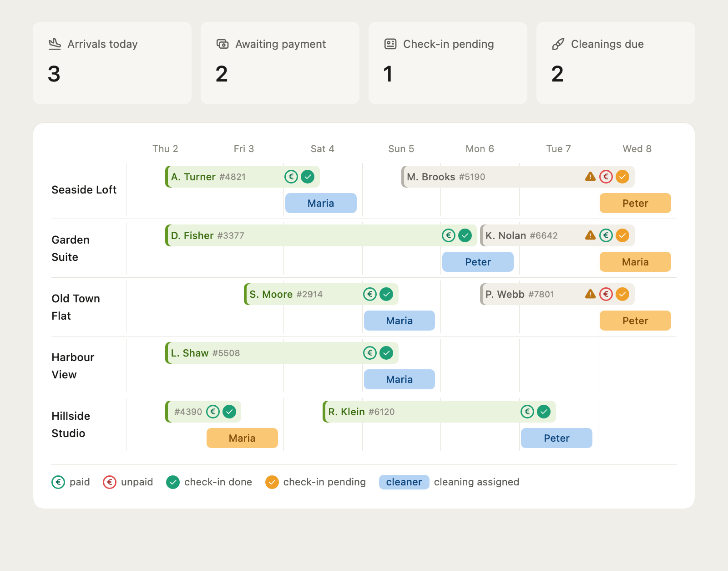Click paid euro icon on L. Shaw booking
The height and width of the screenshot is (571, 728).
click(x=370, y=352)
